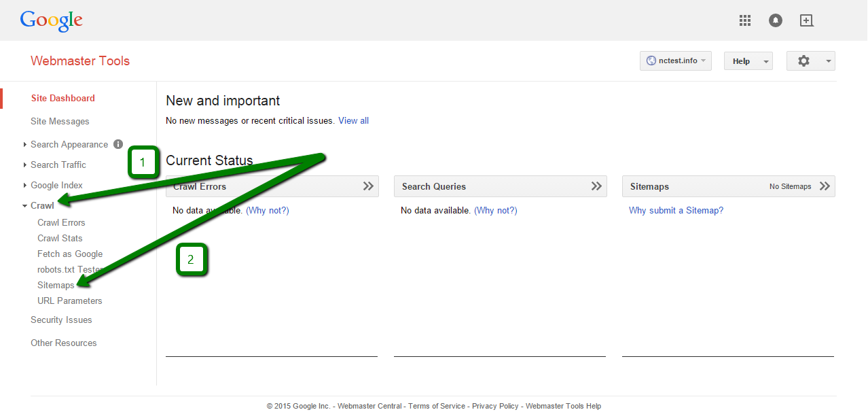The height and width of the screenshot is (412, 868).
Task: Click the share plus icon in header
Action: pyautogui.click(x=806, y=20)
